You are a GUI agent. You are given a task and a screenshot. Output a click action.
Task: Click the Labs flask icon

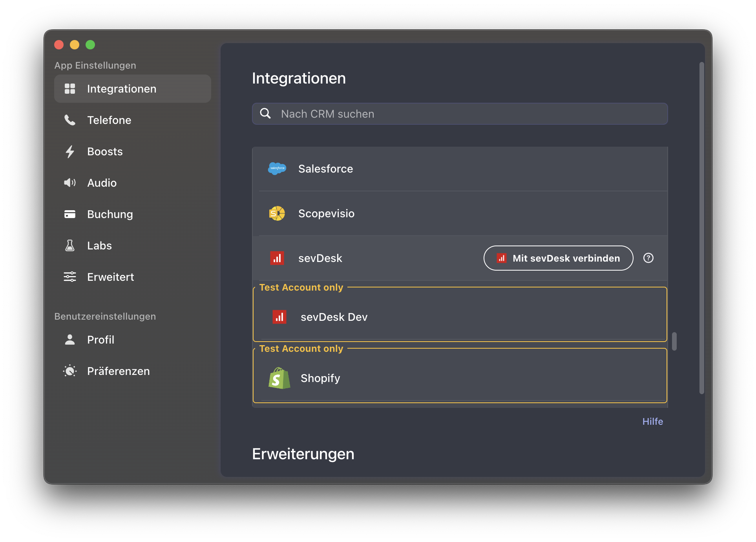70,246
